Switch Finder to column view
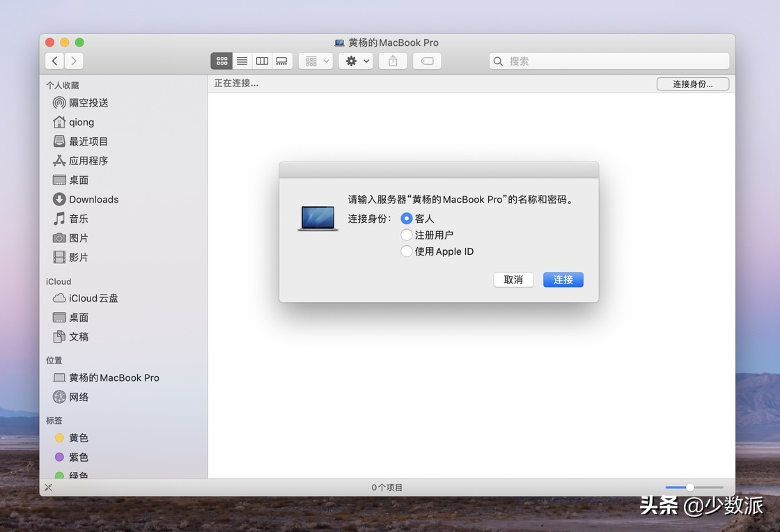This screenshot has width=780, height=532. coord(262,61)
